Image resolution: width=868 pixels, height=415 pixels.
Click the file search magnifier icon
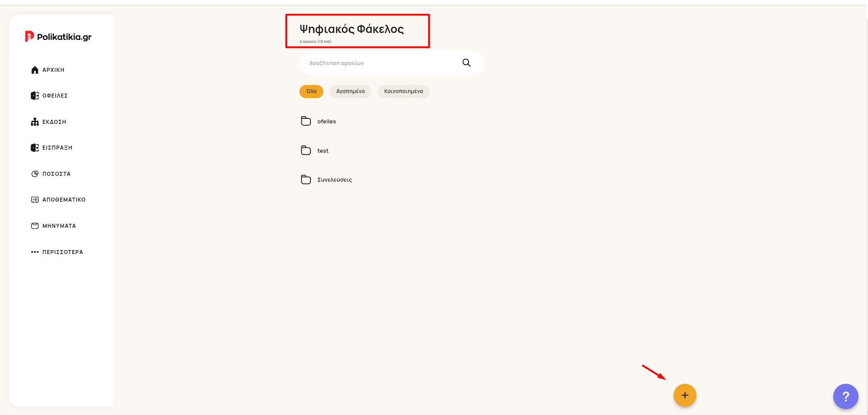(x=466, y=63)
